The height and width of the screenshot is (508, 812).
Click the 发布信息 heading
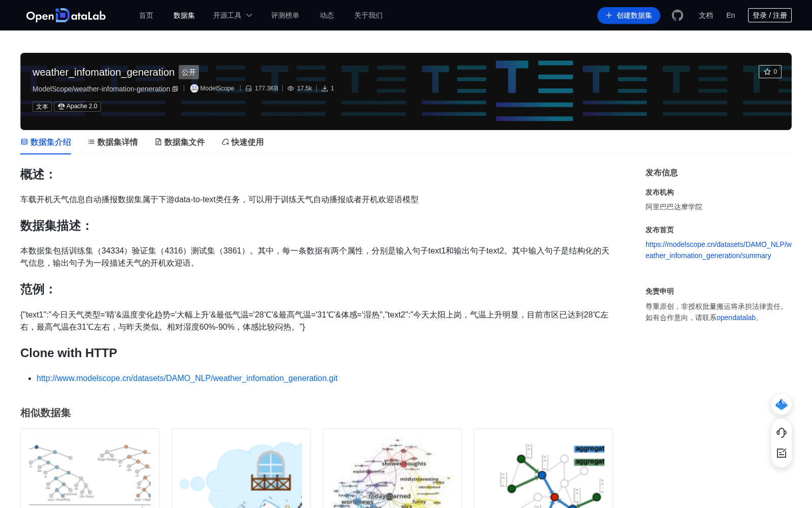662,173
